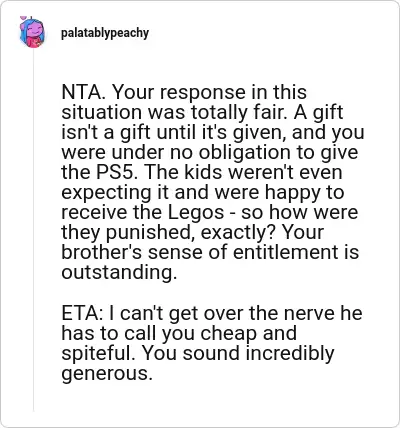
Task: Open the palatablypeachy username profile link
Action: click(x=105, y=33)
